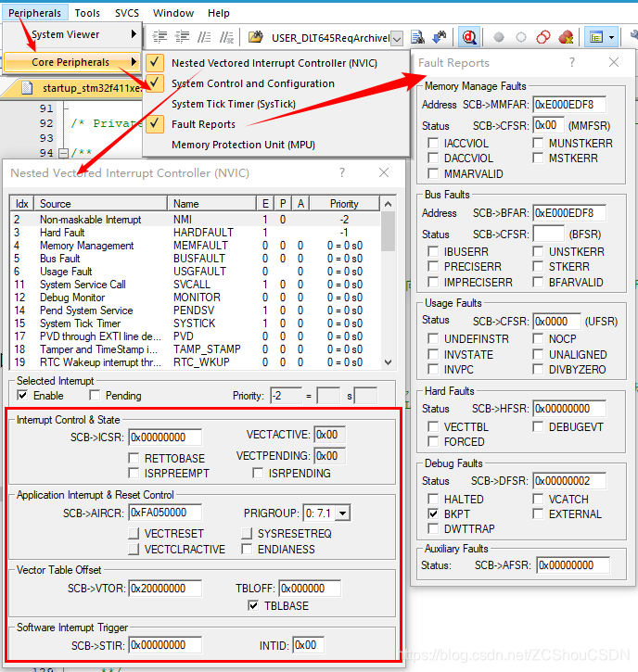The image size is (638, 672).
Task: Open the Tools menu
Action: tap(87, 13)
